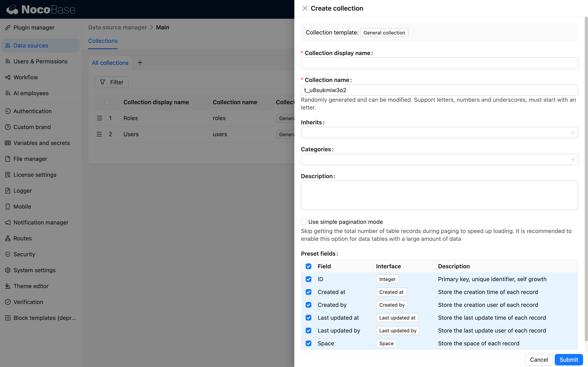
Task: Uncheck the Created by preset field
Action: [x=308, y=305]
